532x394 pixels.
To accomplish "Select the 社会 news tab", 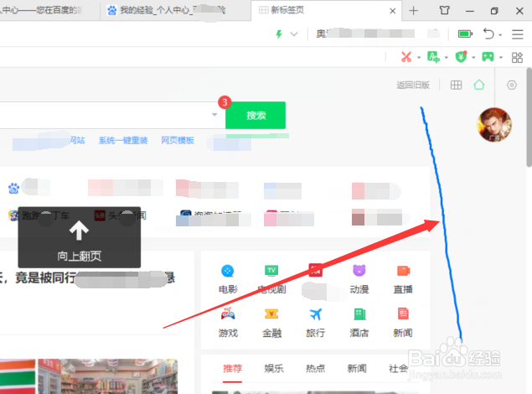I will point(398,368).
